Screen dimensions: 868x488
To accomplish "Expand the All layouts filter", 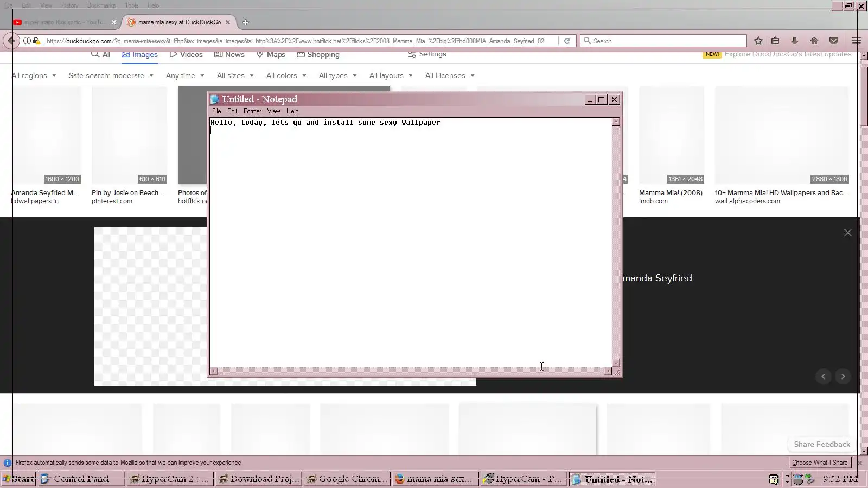I will click(x=391, y=75).
